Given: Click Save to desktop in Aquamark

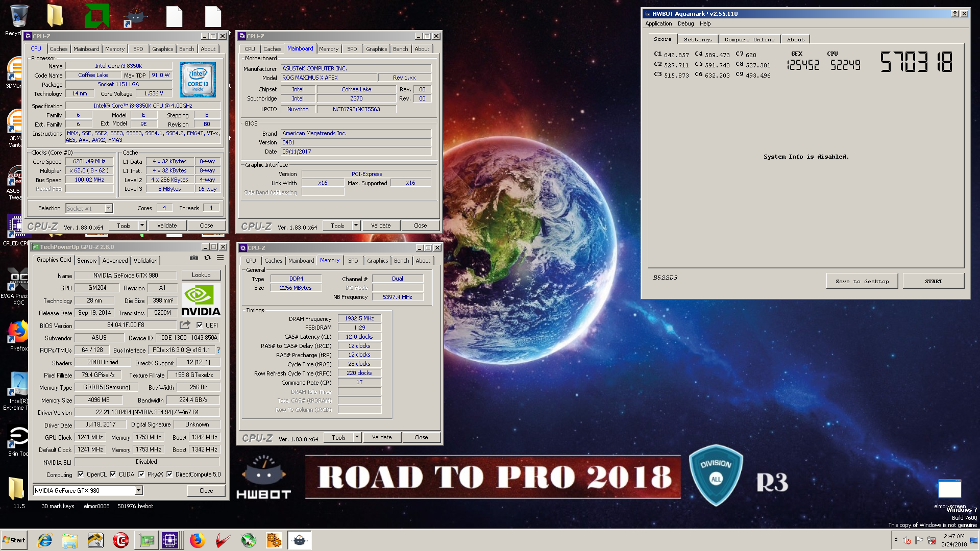Looking at the screenshot, I should 862,281.
